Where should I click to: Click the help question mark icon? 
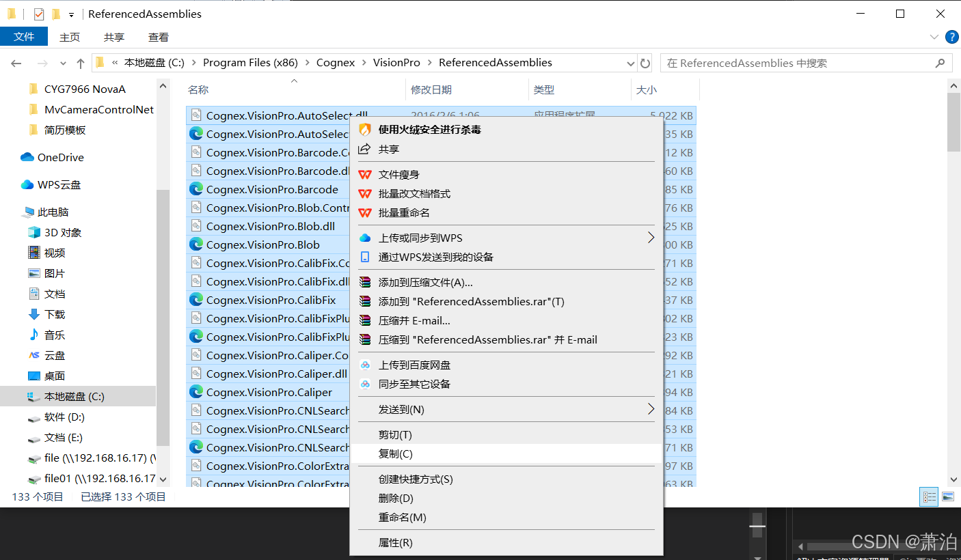coord(951,37)
